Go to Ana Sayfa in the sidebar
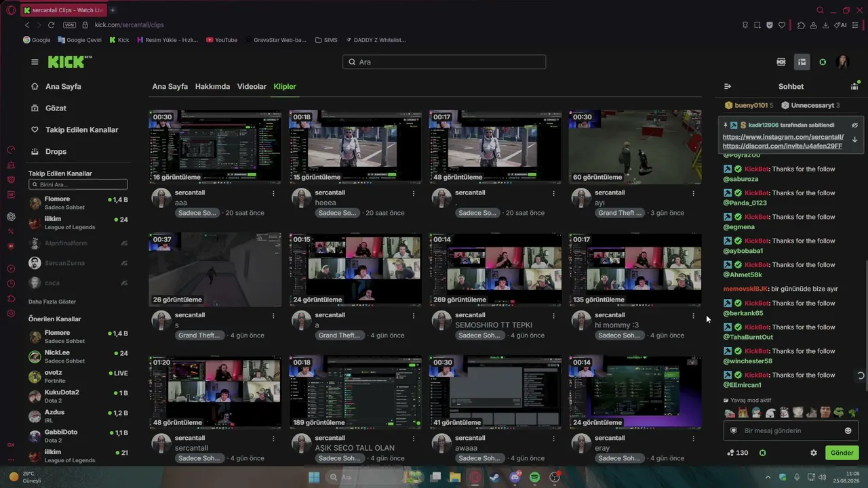Viewport: 868px width, 488px height. [x=63, y=87]
